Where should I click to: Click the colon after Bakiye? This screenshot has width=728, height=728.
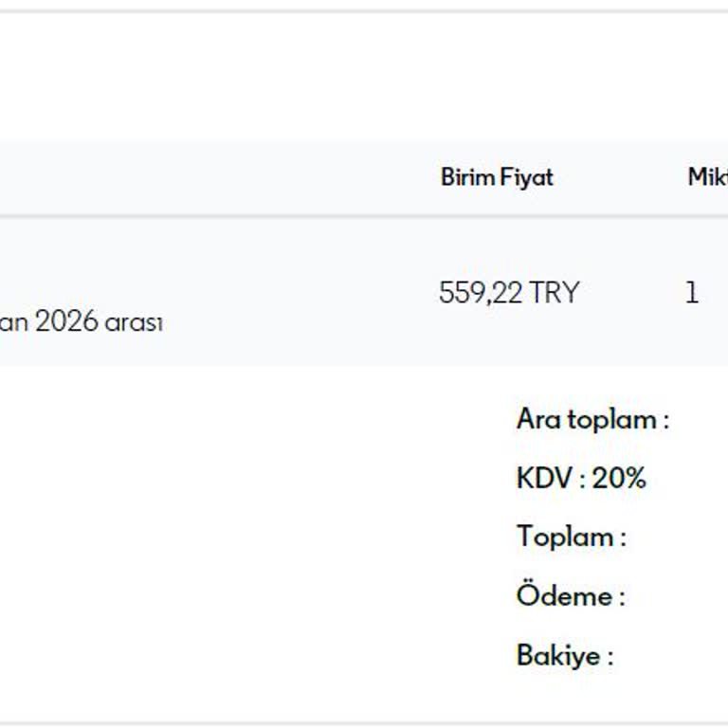coord(610,657)
